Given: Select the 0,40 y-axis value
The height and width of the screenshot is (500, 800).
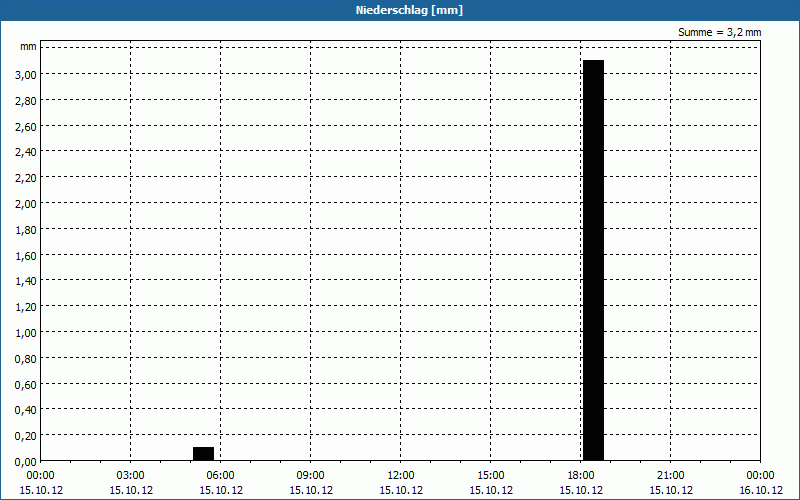Looking at the screenshot, I should (26, 410).
